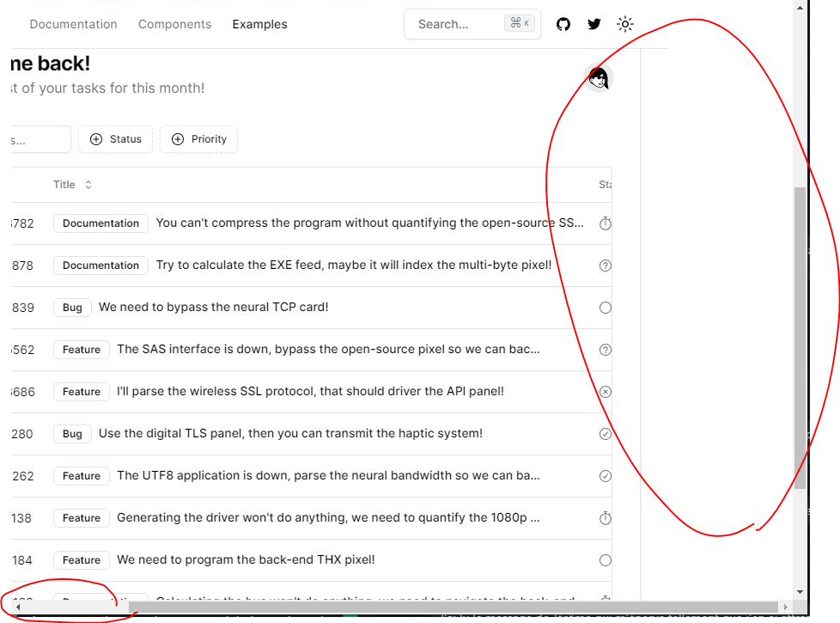Click the user avatar in the corner
The height and width of the screenshot is (623, 840).
click(x=598, y=78)
